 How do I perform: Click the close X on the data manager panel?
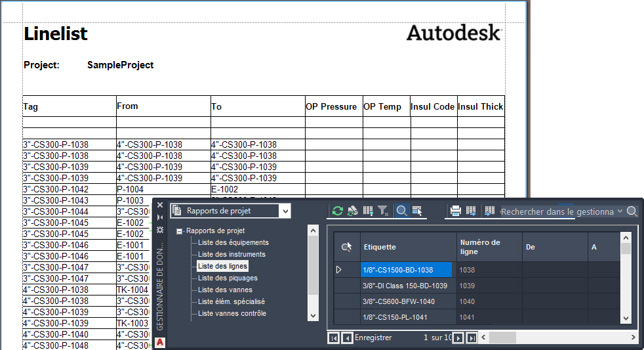point(160,205)
